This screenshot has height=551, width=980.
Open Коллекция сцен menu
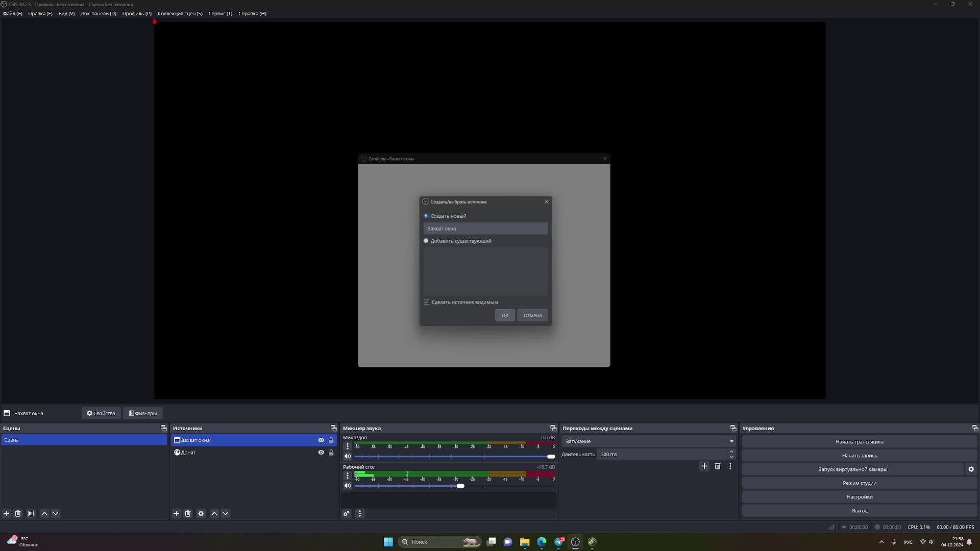pyautogui.click(x=180, y=14)
